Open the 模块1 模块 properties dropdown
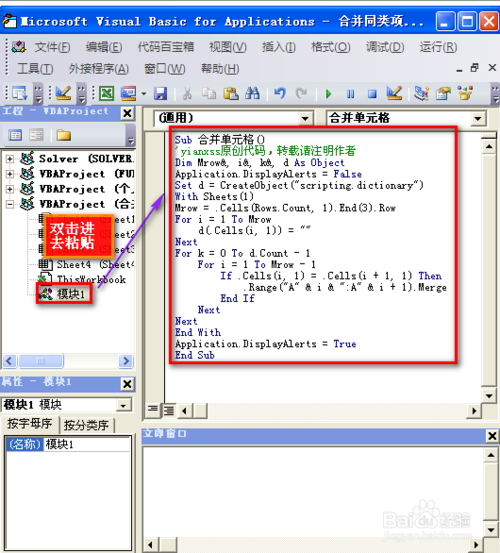Screen dimensions: 500x553 (x=123, y=405)
